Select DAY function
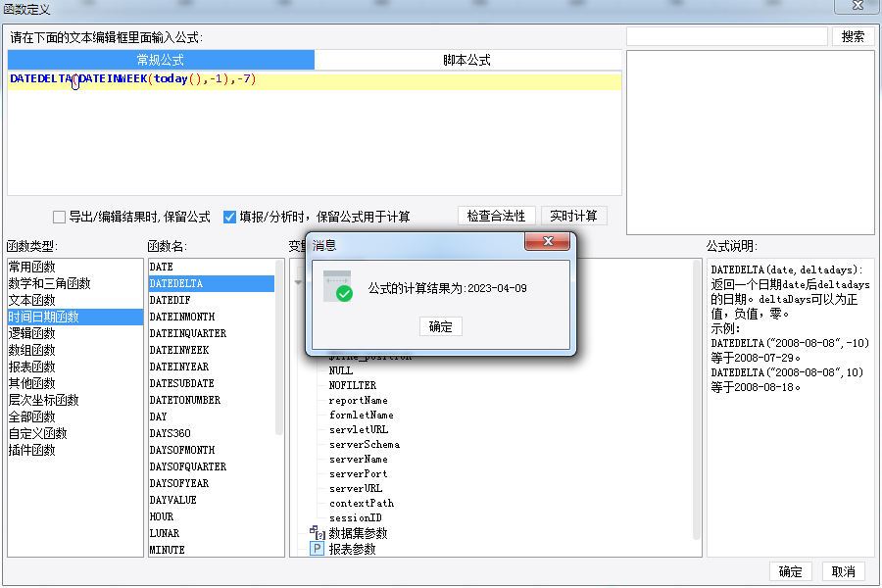This screenshot has width=882, height=588. tap(212, 416)
